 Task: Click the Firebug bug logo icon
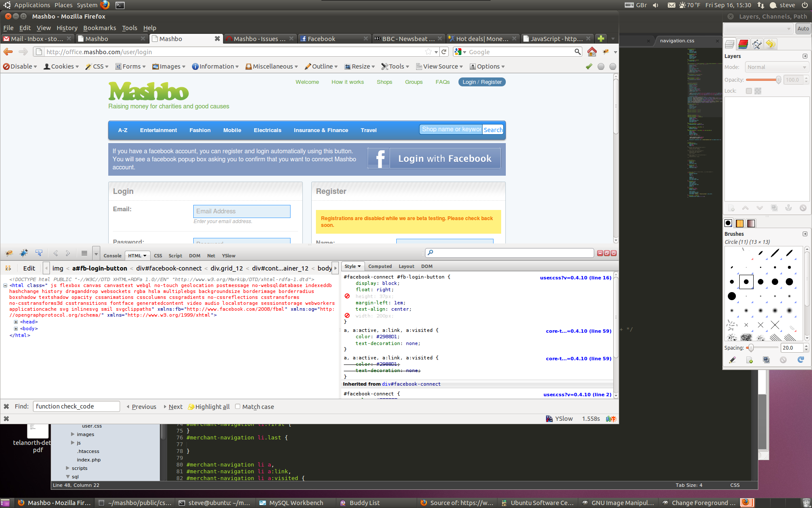9,253
